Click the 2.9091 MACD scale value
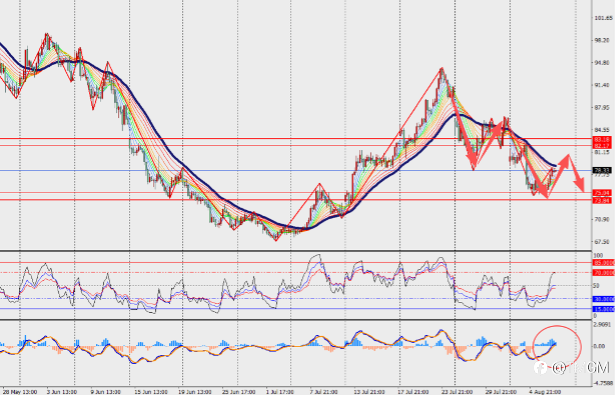616x396 pixels. (x=603, y=324)
